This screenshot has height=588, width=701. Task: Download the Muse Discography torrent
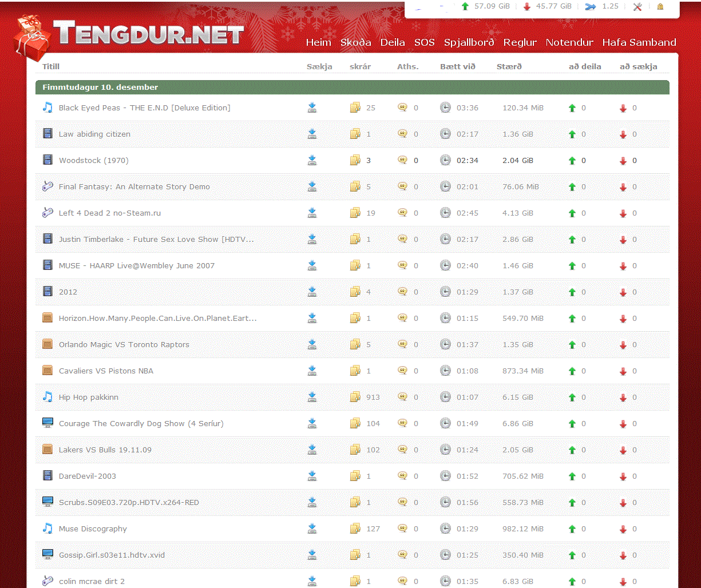click(x=312, y=529)
